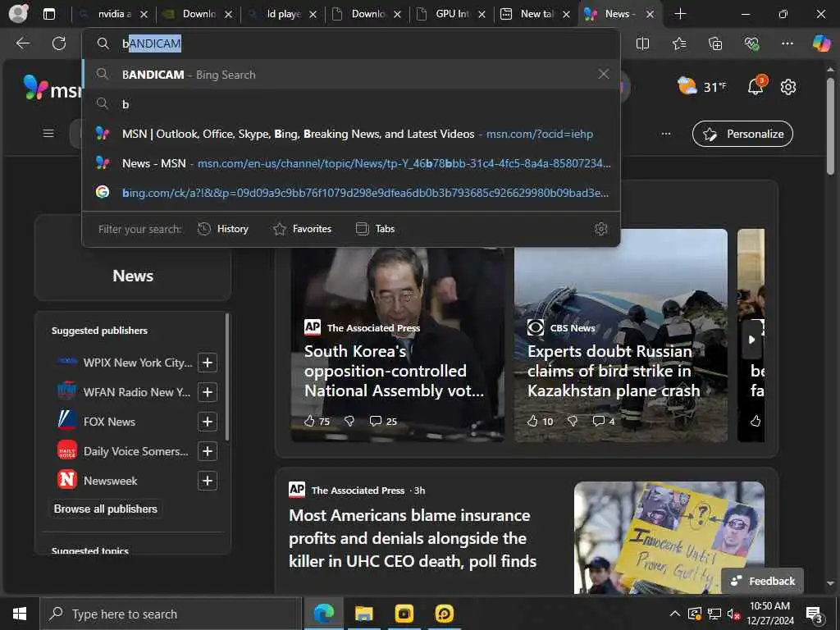Follow WFAN Radio New York publisher
Viewport: 840px width, 630px height.
tap(208, 392)
